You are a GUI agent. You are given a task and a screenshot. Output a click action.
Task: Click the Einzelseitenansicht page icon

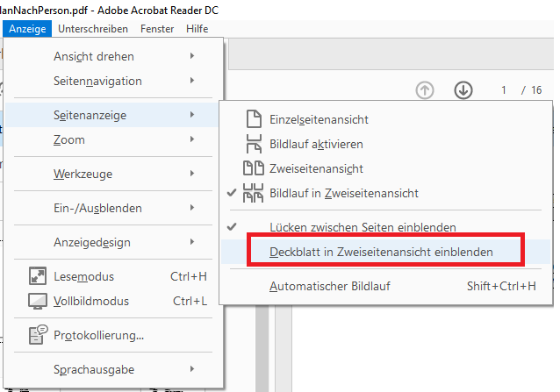pos(254,119)
